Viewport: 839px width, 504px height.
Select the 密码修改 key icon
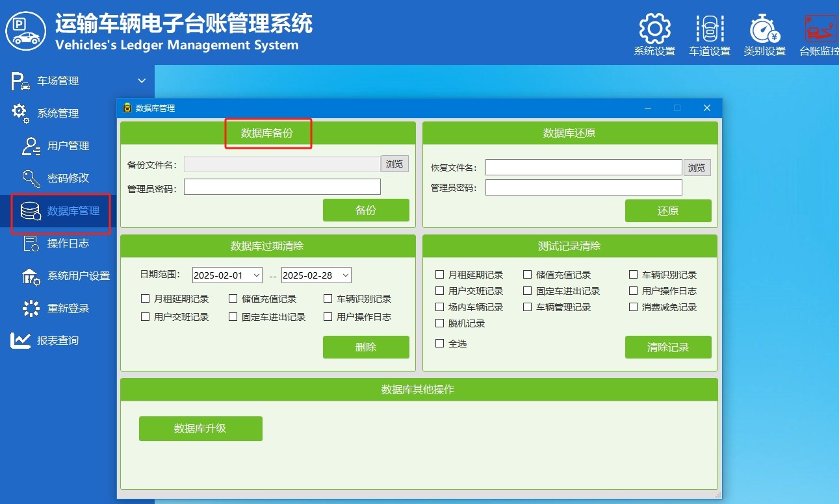31,179
